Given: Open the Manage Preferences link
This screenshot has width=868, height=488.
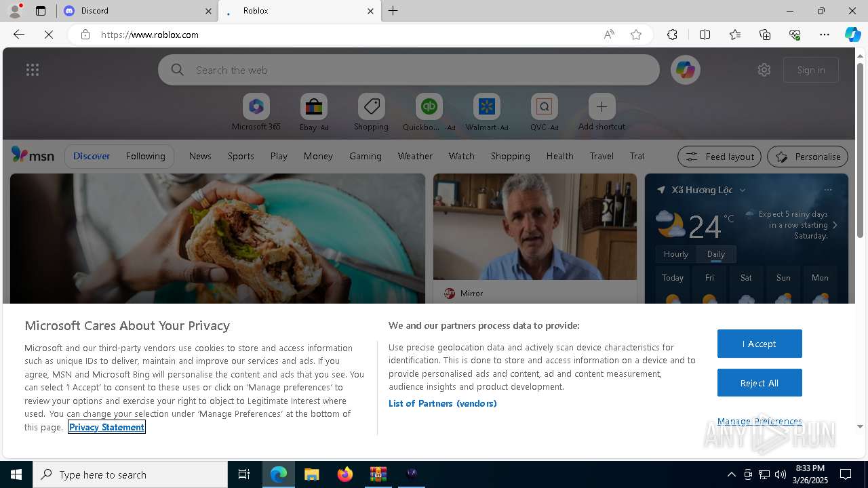Looking at the screenshot, I should pos(759,421).
